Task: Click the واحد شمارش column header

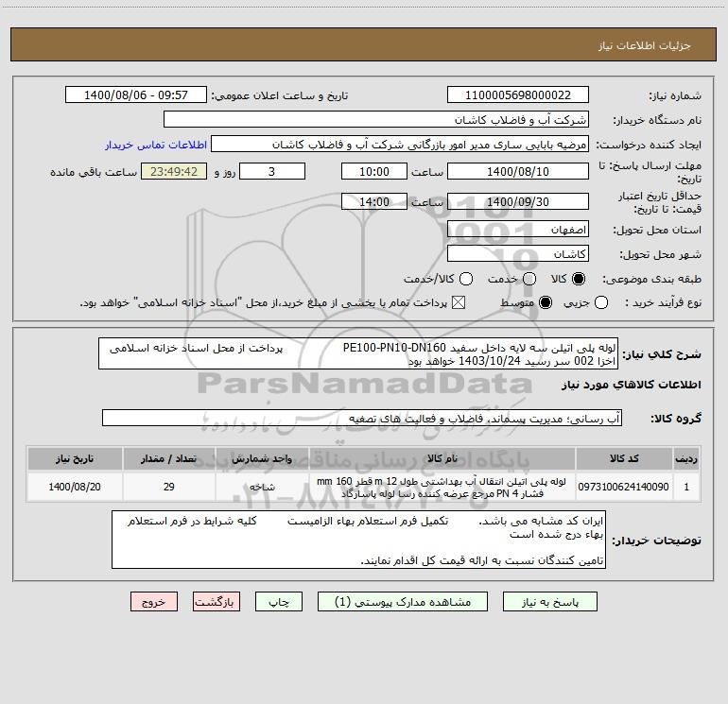Action: coord(262,458)
